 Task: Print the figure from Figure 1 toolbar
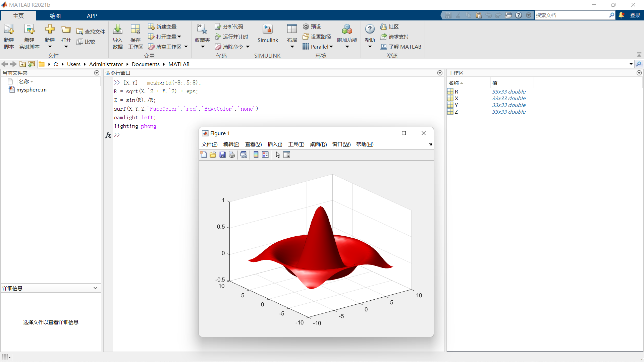point(232,155)
